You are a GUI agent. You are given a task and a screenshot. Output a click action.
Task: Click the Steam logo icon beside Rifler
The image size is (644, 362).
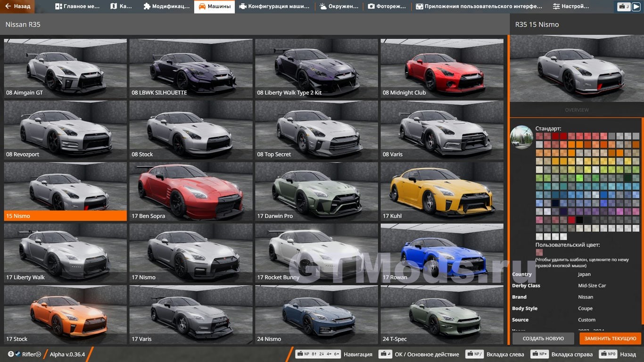click(x=18, y=354)
